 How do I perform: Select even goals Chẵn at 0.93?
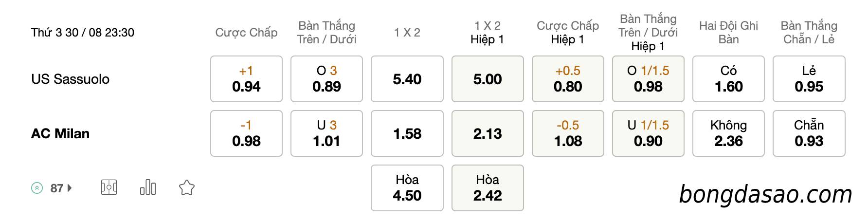click(x=809, y=133)
